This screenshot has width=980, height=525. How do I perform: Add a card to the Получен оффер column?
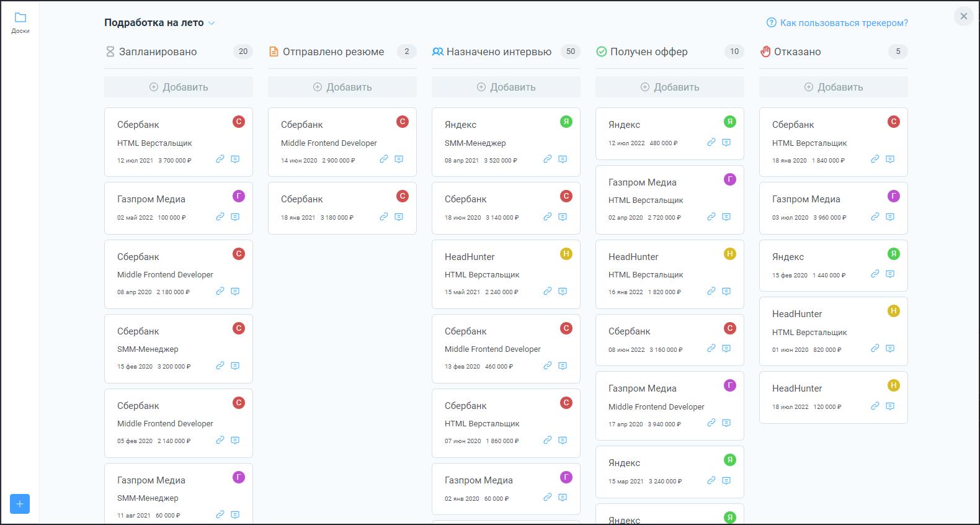coord(670,87)
